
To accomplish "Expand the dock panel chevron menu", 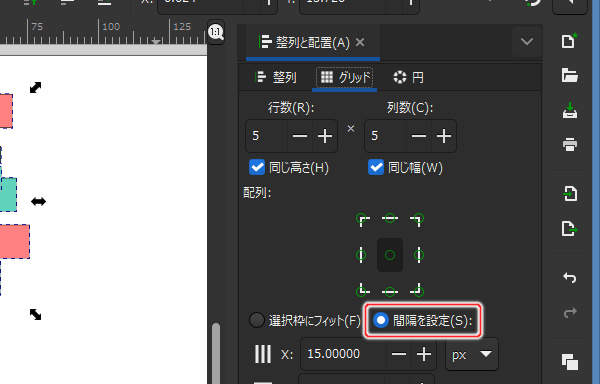I will tap(527, 41).
